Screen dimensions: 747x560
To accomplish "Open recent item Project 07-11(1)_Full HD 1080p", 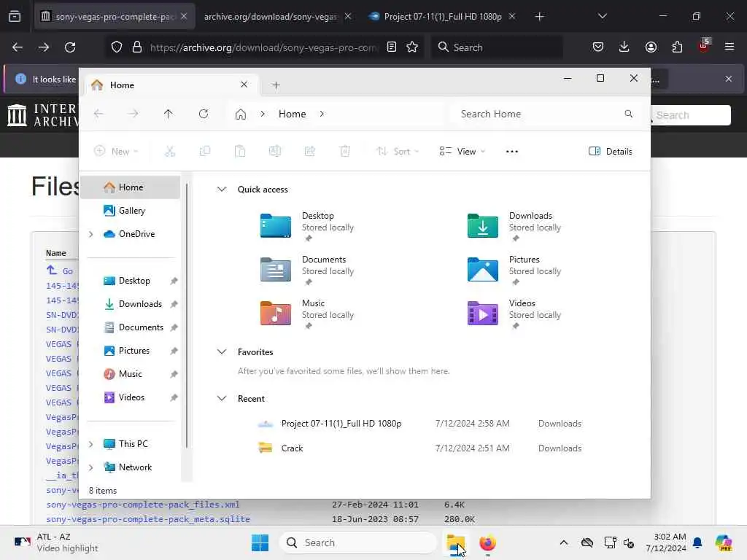I will point(341,424).
